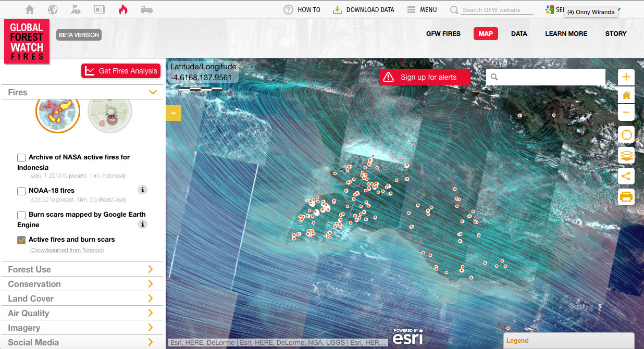
Task: Open the DATA tab
Action: (x=519, y=33)
